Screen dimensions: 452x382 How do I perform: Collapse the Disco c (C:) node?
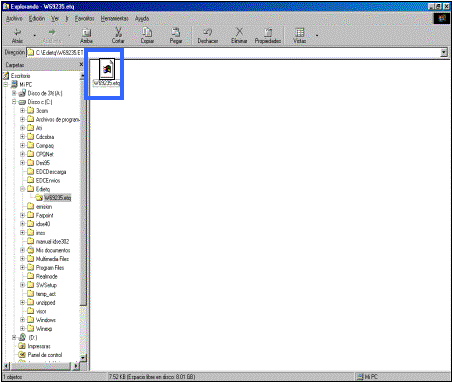tap(14, 102)
